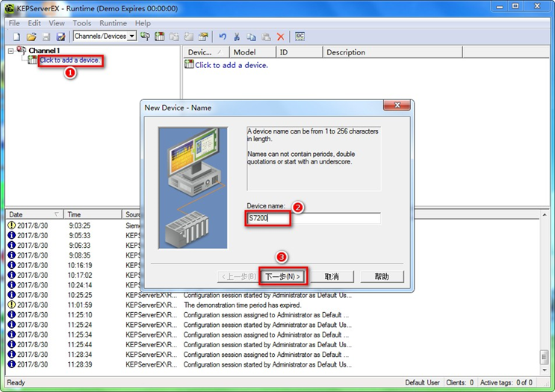555x392 pixels.
Task: Close the New Device - Name dialog
Action: point(397,105)
